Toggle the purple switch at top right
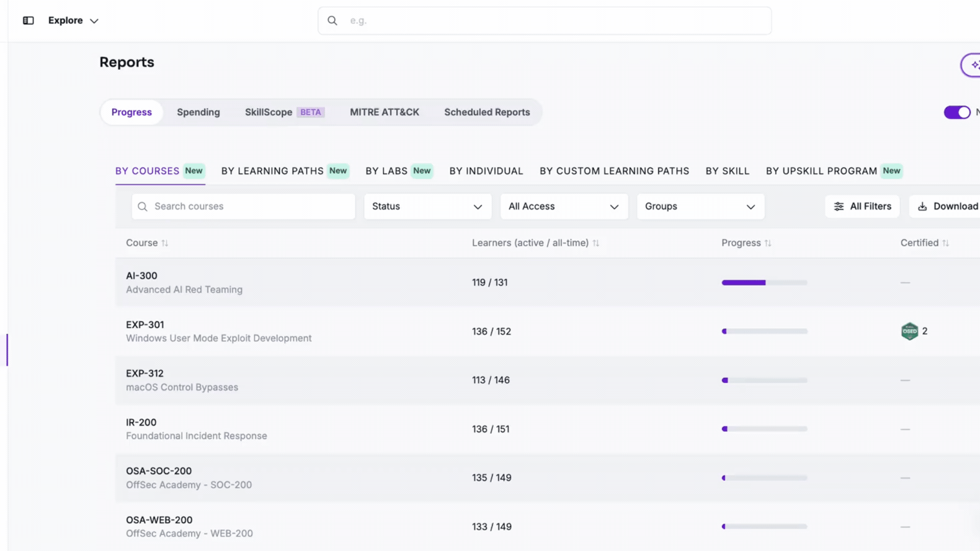 tap(957, 112)
